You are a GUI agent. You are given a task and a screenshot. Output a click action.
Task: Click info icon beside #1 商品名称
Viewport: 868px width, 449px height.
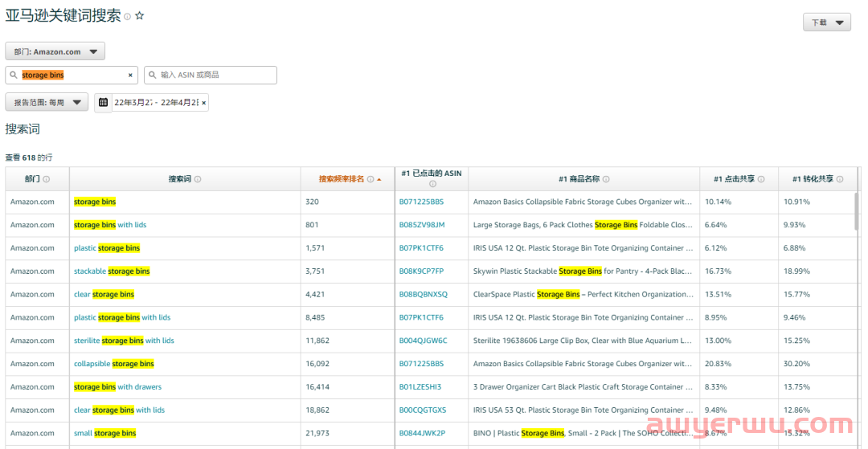[x=606, y=179]
